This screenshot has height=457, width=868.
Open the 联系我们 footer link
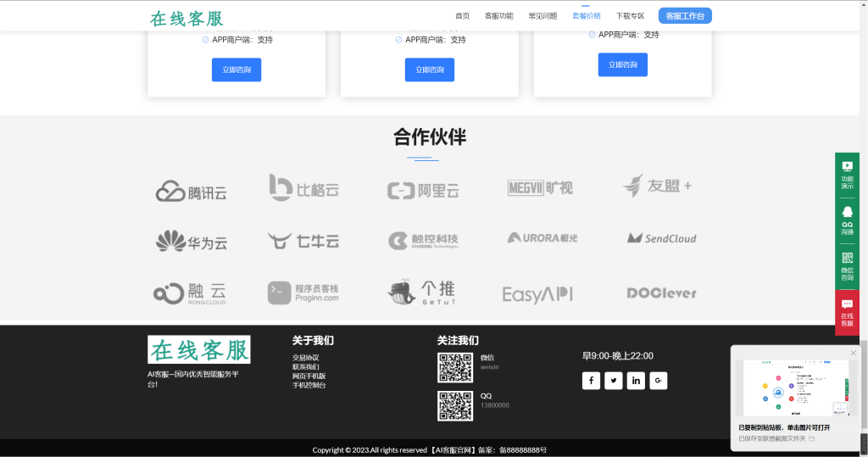(305, 367)
